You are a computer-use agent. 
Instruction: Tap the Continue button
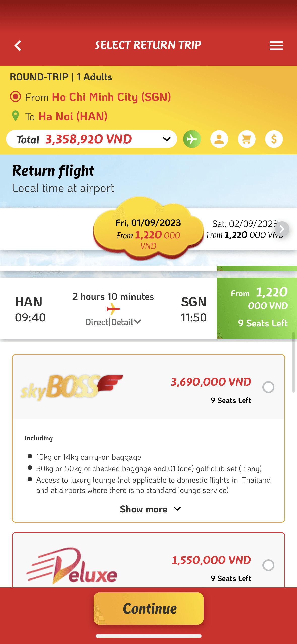click(x=149, y=608)
